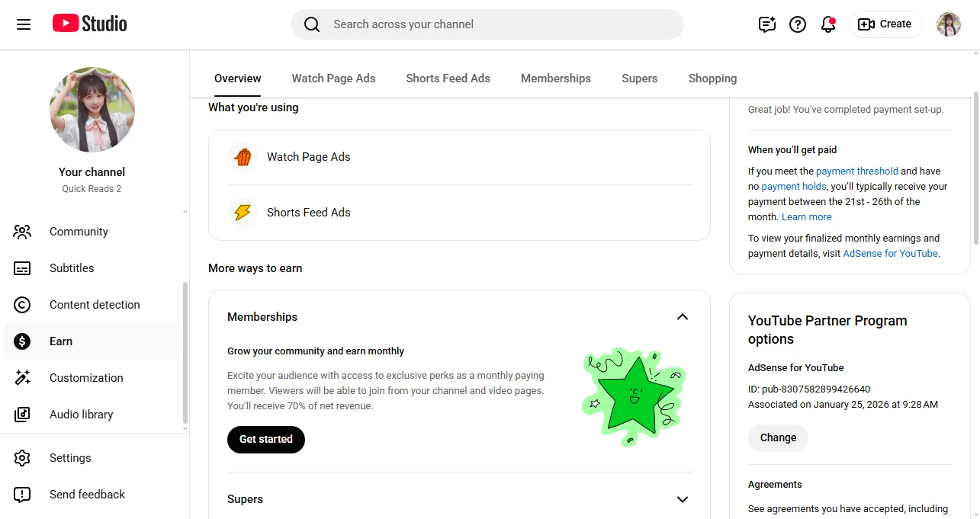Open the payment holds link
980x519 pixels.
[793, 187]
